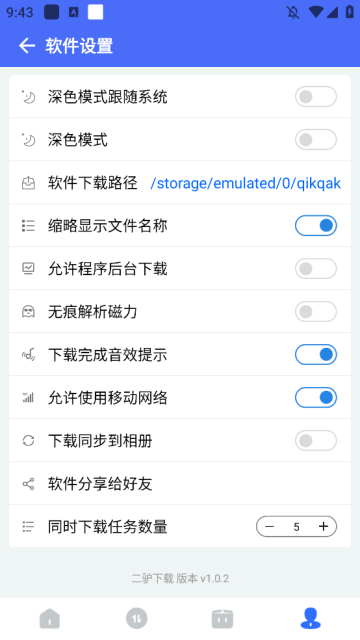Screen dimensions: 360x640
Task: Tap the ghost icon beside 无痕解析磁力
Action: click(28, 312)
